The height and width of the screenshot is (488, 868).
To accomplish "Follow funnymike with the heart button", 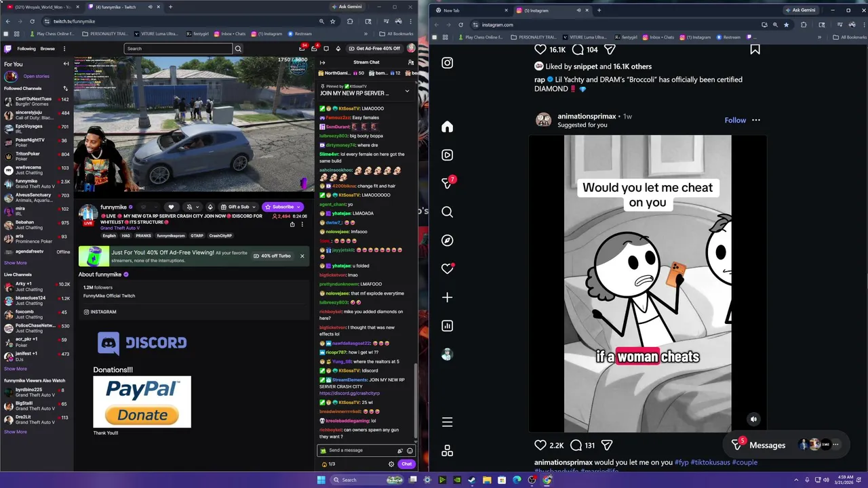I will (x=172, y=207).
